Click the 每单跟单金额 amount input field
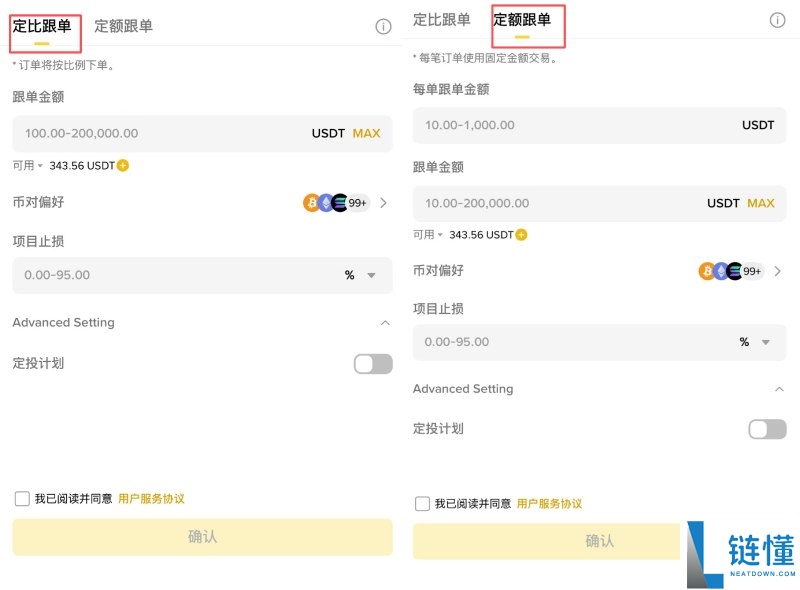Screen dimensions: 800x590 598,125
